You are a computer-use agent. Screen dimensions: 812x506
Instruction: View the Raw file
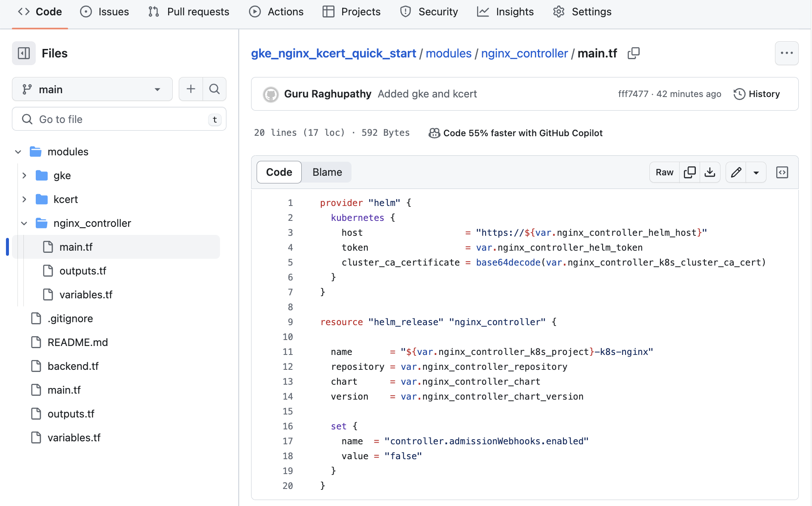663,172
